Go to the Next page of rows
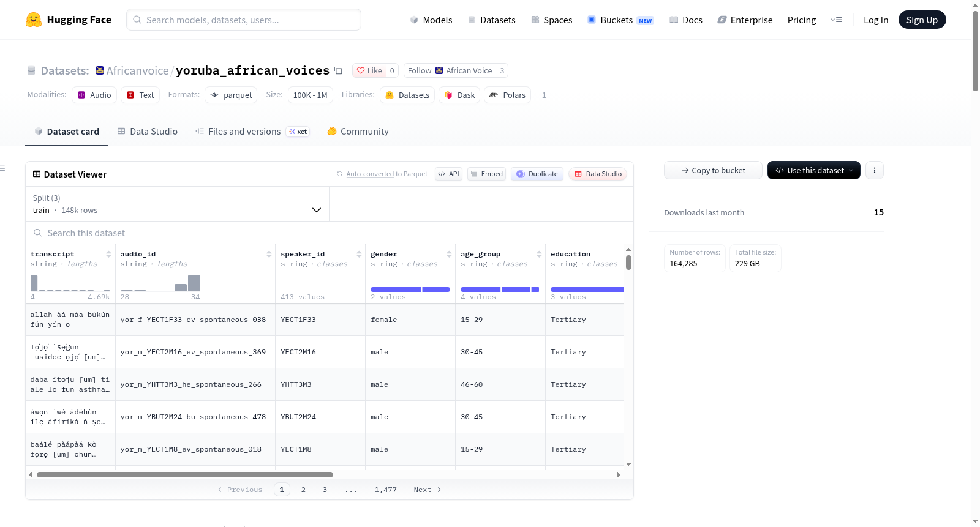 428,490
